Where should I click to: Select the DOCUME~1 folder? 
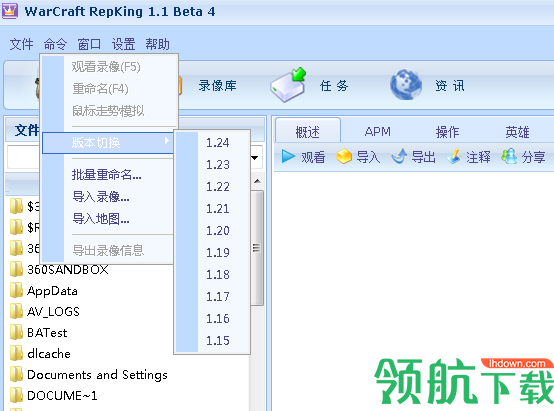62,395
